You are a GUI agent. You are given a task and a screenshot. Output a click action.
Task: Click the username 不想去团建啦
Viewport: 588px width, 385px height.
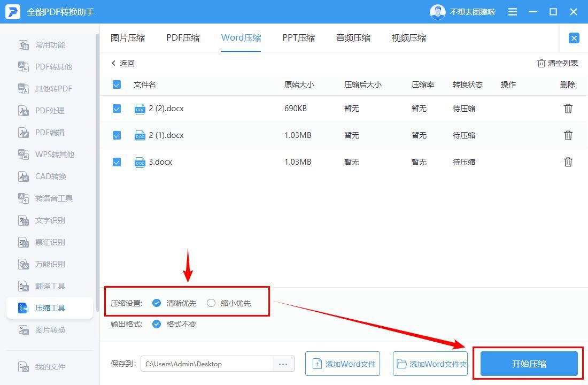tap(472, 12)
